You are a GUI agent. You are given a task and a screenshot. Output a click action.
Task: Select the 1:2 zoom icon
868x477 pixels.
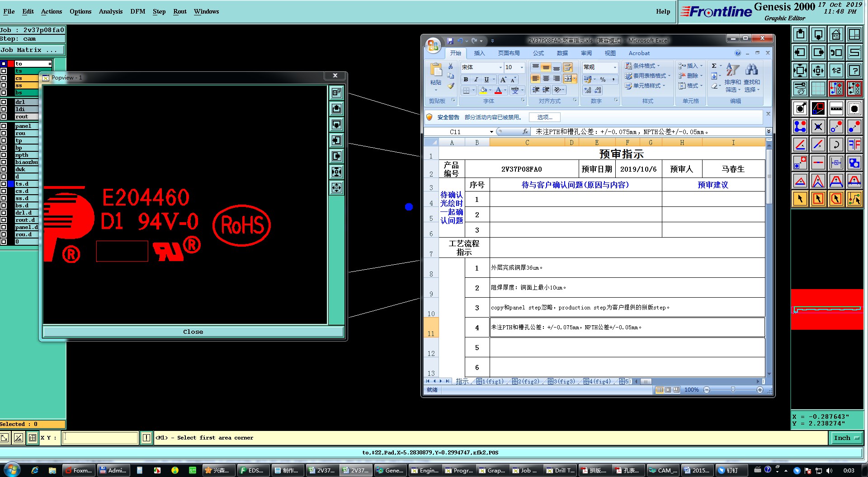coord(836,70)
